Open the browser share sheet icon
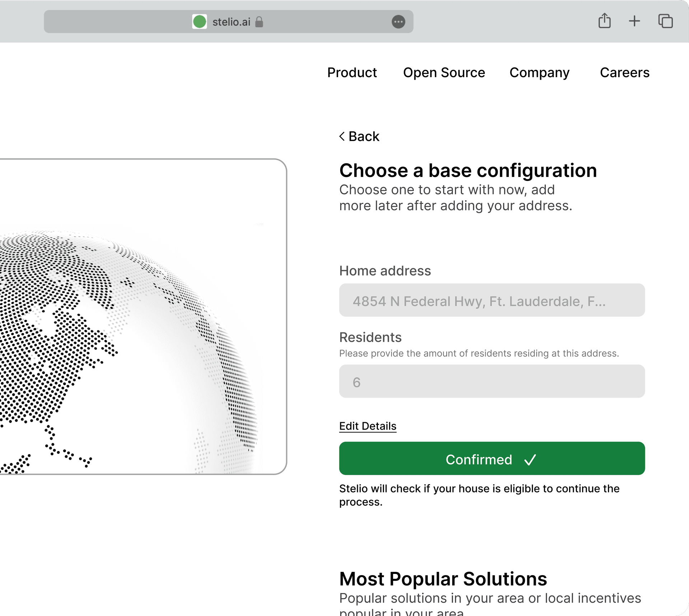 pos(604,21)
